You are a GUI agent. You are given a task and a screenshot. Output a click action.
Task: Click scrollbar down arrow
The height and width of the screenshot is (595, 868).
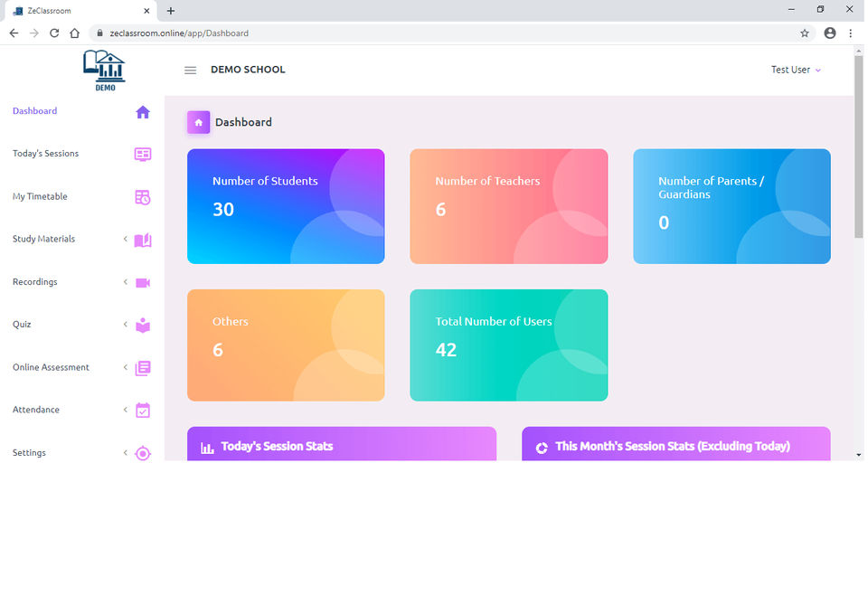coord(859,455)
